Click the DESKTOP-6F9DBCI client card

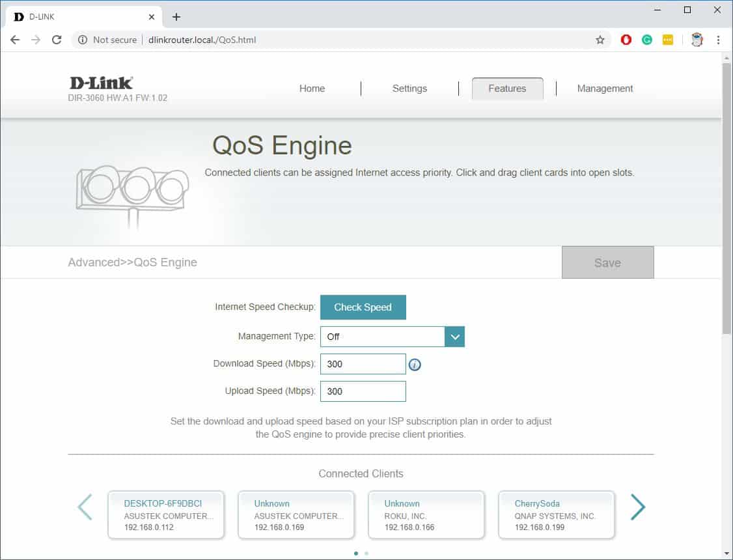click(166, 514)
